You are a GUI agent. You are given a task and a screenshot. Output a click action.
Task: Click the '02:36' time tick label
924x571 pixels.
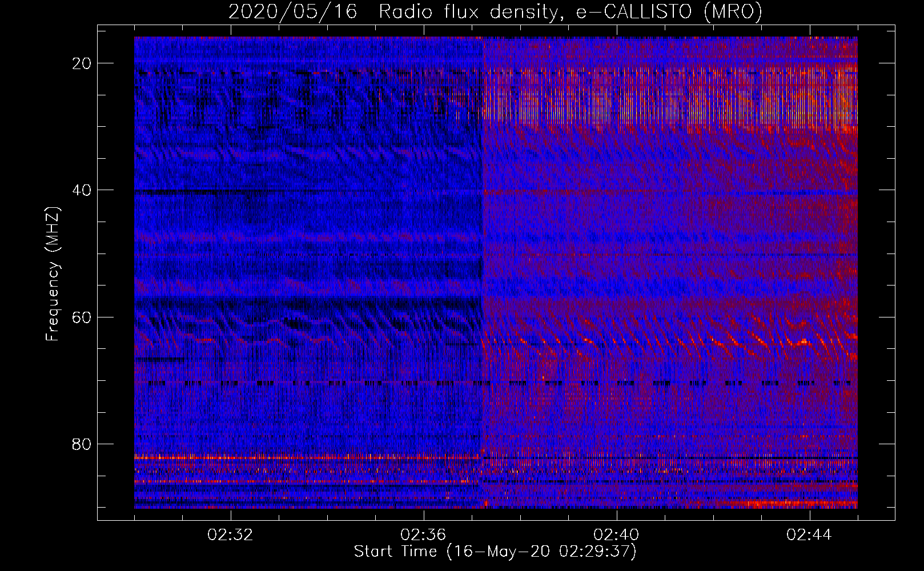424,535
